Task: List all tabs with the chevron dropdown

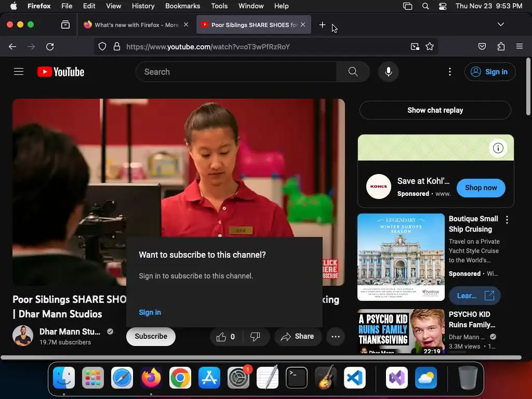Action: 500,24
